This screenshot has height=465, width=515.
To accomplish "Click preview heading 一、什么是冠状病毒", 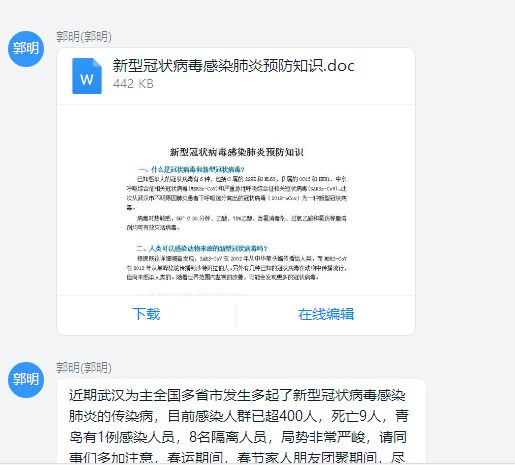I will (191, 169).
